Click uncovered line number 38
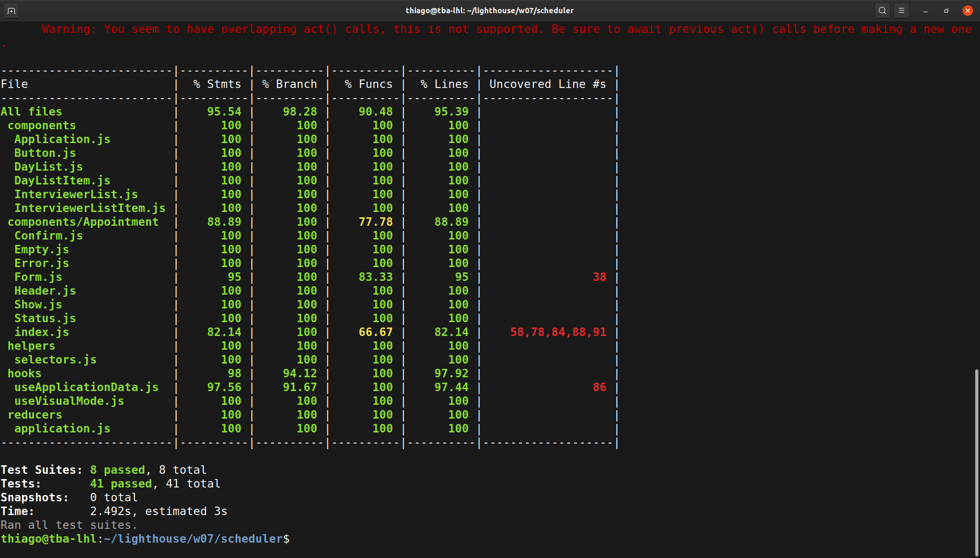The image size is (980, 558). [x=600, y=277]
